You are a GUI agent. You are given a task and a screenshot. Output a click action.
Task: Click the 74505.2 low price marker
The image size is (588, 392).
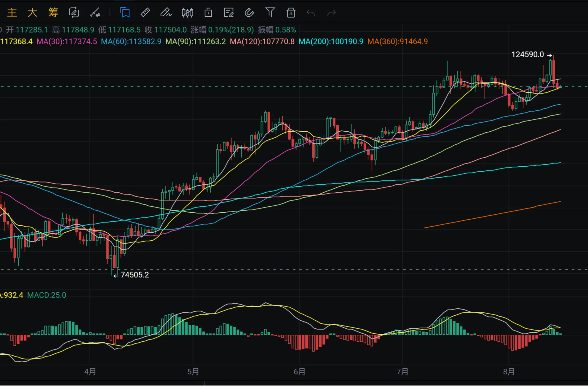tap(135, 275)
